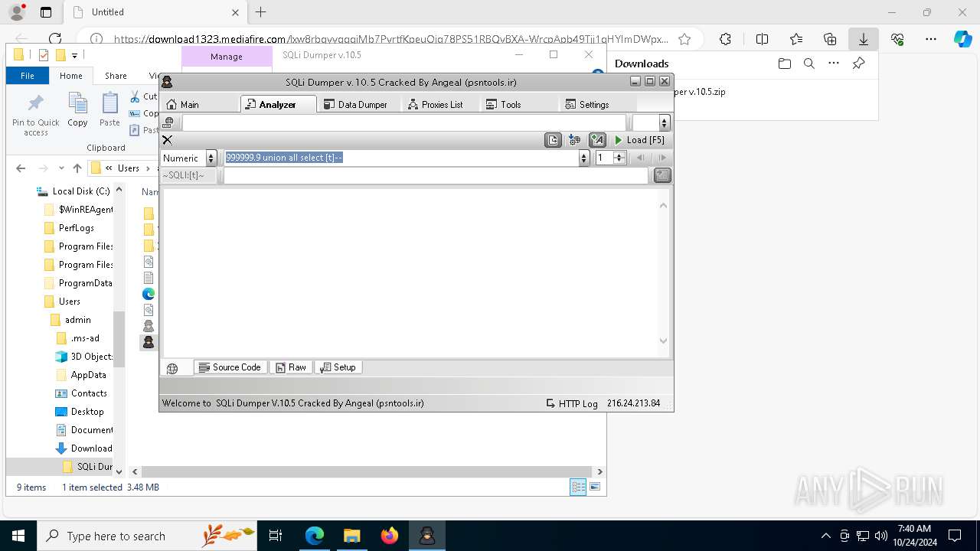Select the selected hacker icon file in list
The height and width of the screenshot is (551, 980).
[x=149, y=342]
